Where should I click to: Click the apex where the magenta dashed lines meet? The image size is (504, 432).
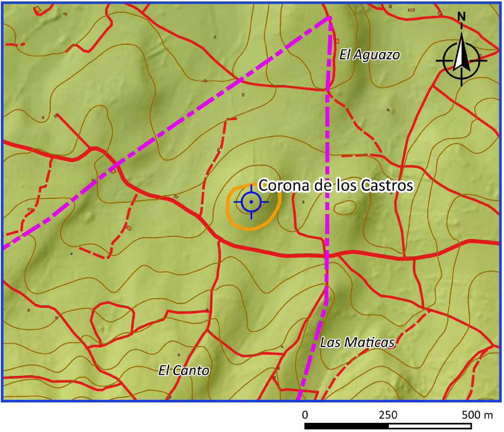click(330, 18)
